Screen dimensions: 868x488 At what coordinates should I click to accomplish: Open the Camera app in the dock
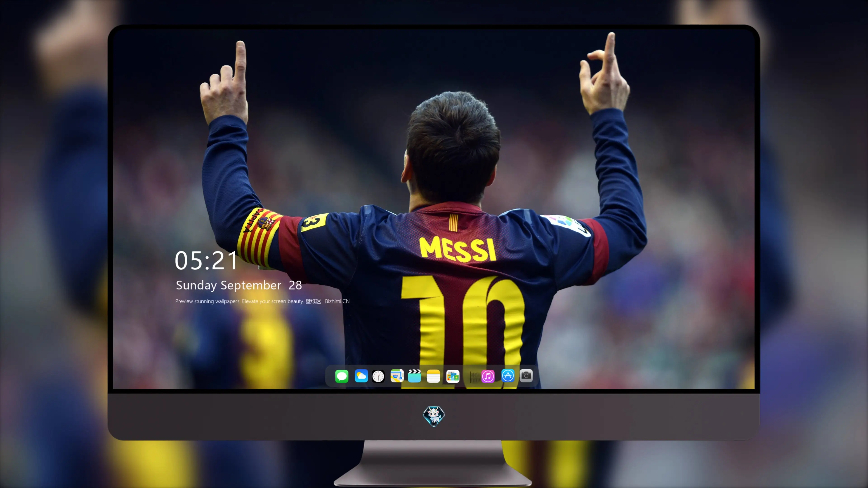pyautogui.click(x=526, y=375)
